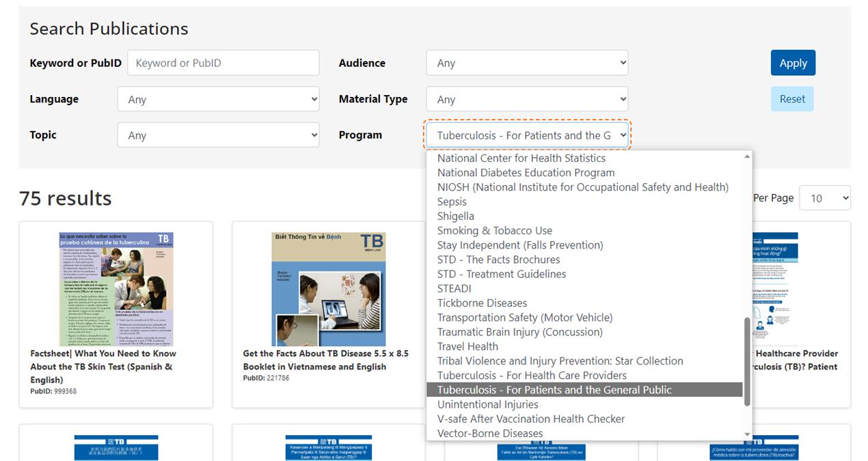Pick Travel Health from the list
The height and width of the screenshot is (461, 868).
(x=584, y=346)
